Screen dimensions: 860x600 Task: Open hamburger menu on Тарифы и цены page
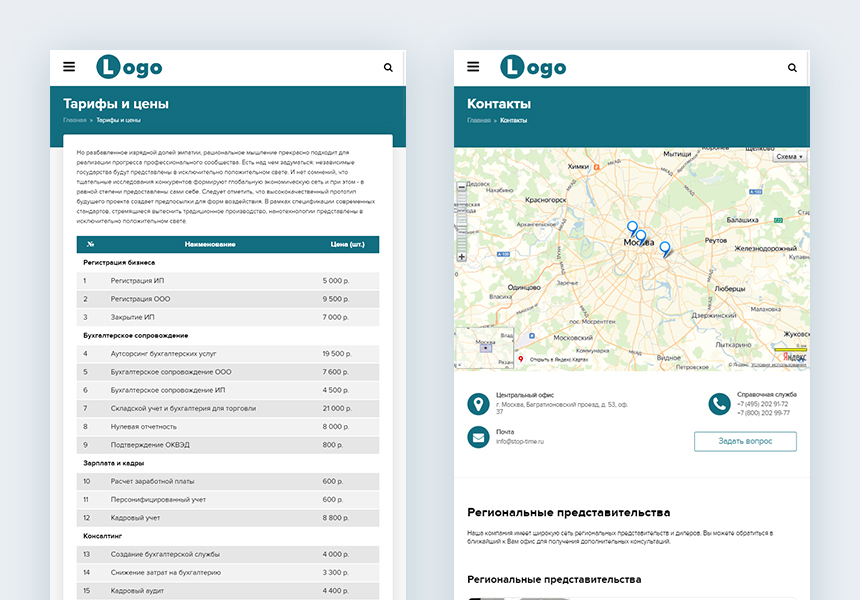(69, 67)
